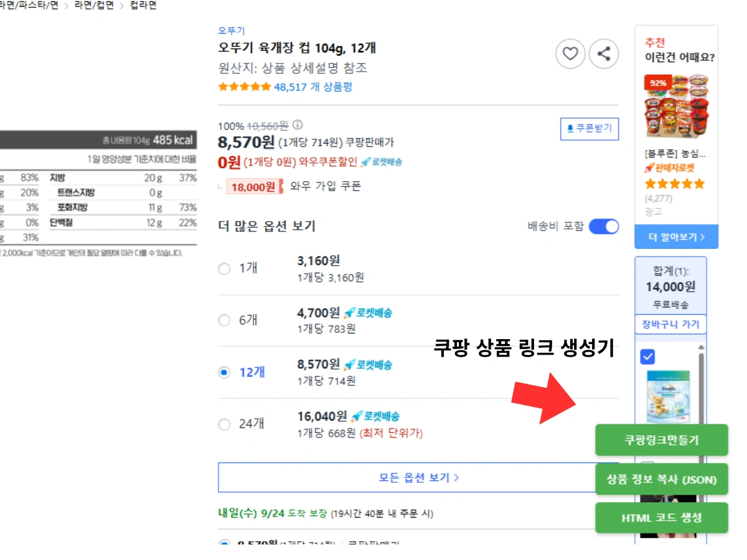Click the [블루존] 농심 ad title

676,154
